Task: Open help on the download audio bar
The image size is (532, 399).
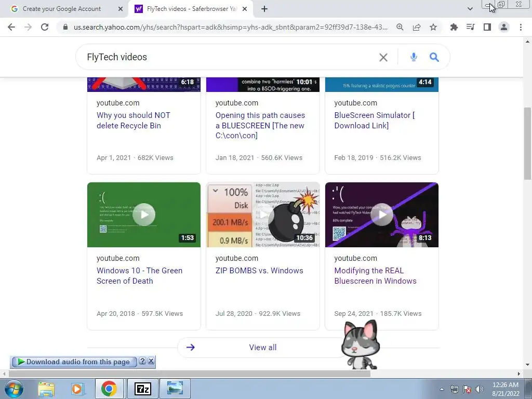Action: tap(142, 361)
